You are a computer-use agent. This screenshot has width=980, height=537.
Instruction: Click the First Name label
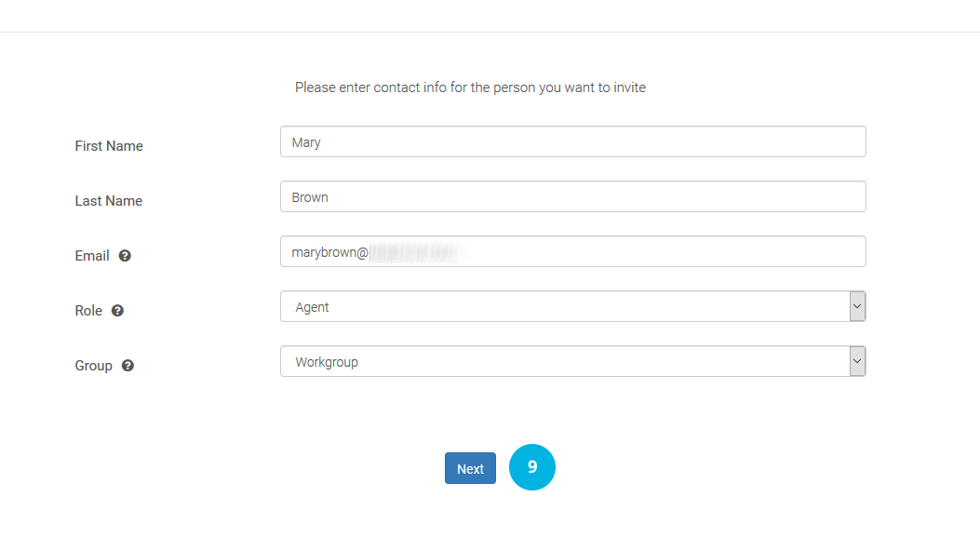109,146
